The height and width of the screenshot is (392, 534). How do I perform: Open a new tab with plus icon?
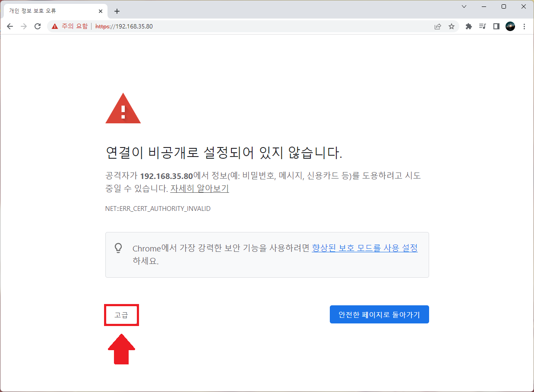pos(117,11)
